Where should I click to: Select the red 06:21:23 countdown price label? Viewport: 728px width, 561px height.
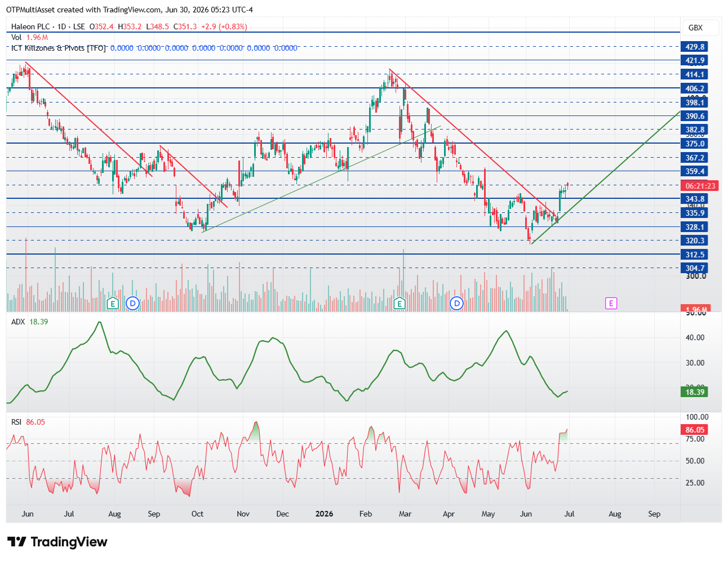[700, 186]
